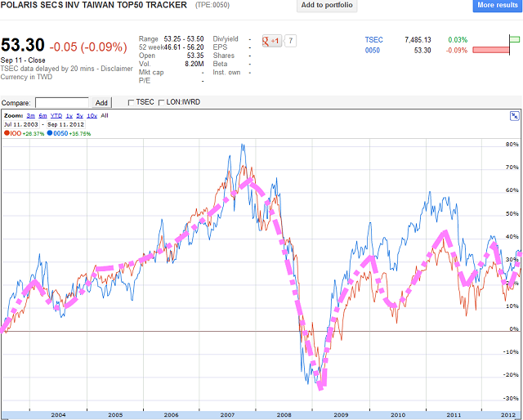Click the 2004 year timeline label
This screenshot has width=523, height=420.
(x=58, y=415)
